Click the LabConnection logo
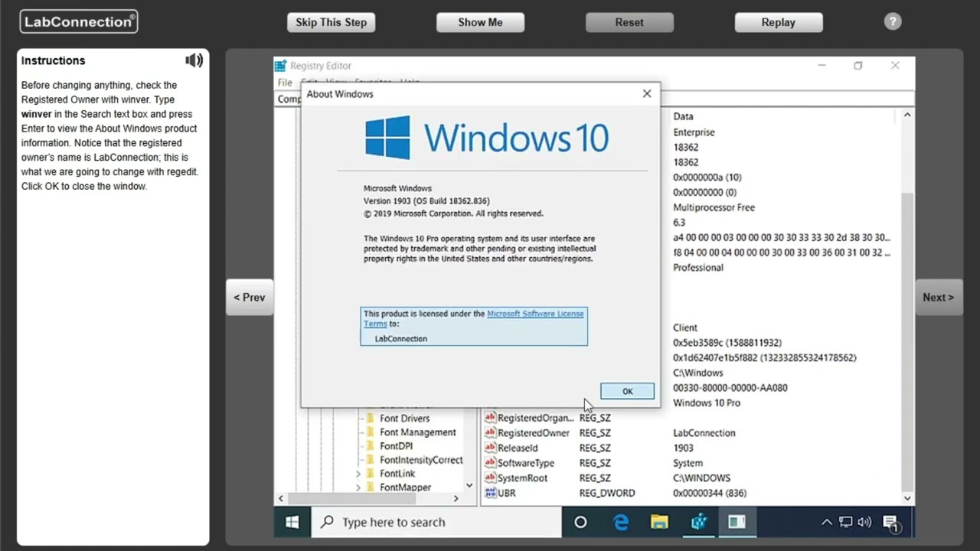The width and height of the screenshot is (980, 551). click(x=79, y=21)
